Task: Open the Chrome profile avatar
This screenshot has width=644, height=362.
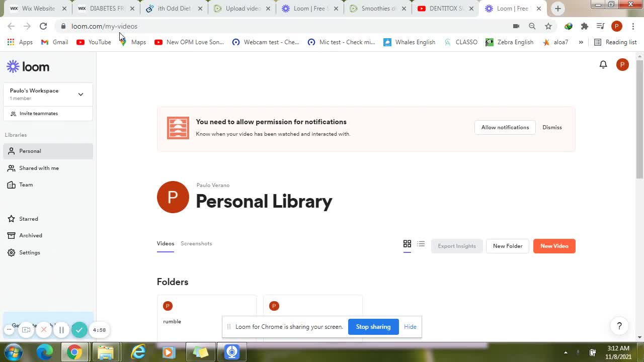Action: (617, 26)
